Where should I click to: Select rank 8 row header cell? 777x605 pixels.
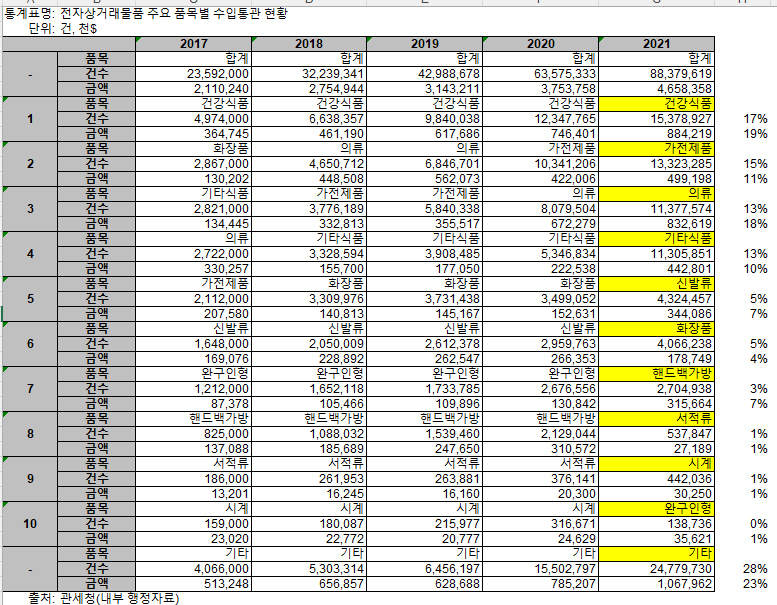tap(30, 434)
